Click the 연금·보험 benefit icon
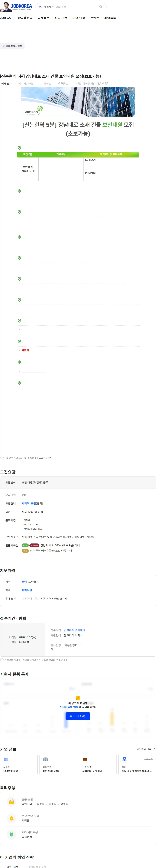This screenshot has width=156, height=868. tap(11, 802)
